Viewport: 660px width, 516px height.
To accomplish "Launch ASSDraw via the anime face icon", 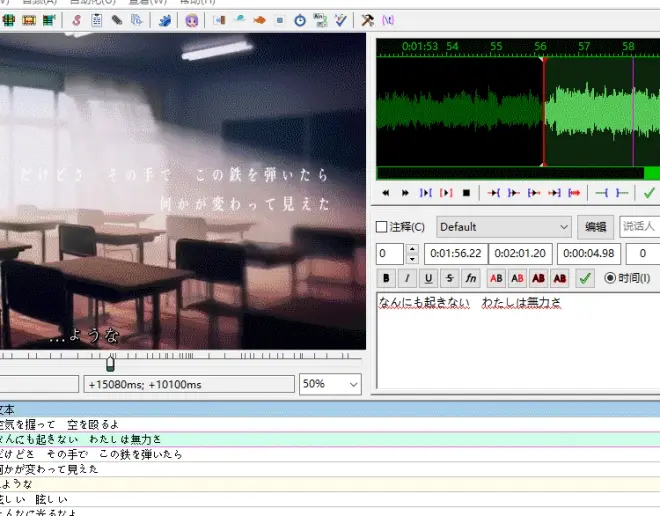I will pos(192,20).
